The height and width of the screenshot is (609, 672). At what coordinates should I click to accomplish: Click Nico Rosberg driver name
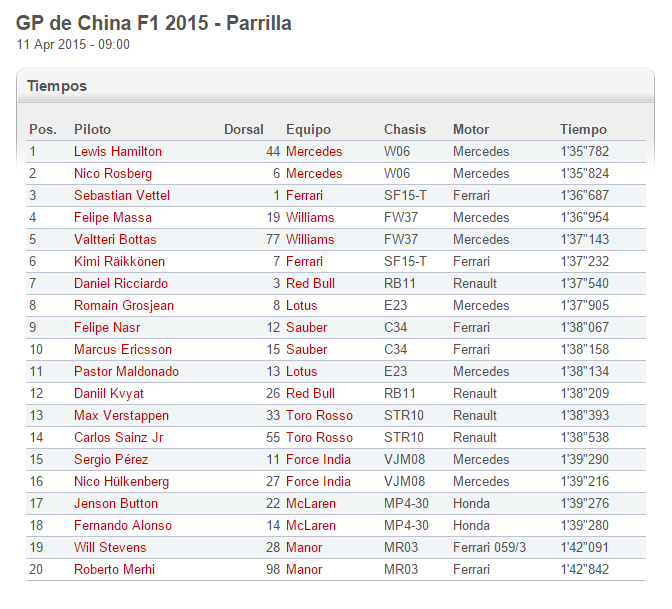(113, 174)
